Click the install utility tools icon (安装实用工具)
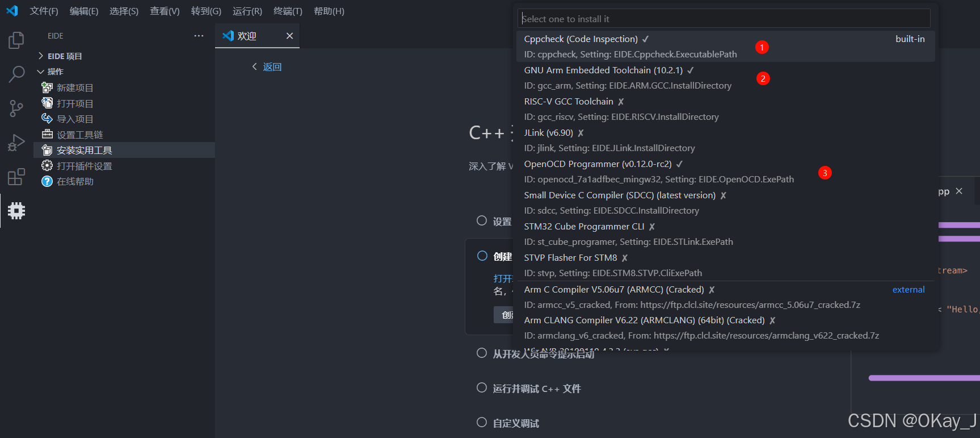 pos(47,150)
